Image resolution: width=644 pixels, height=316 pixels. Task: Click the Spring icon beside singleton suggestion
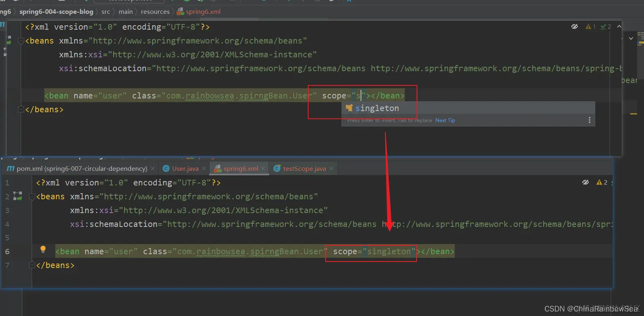click(x=349, y=108)
